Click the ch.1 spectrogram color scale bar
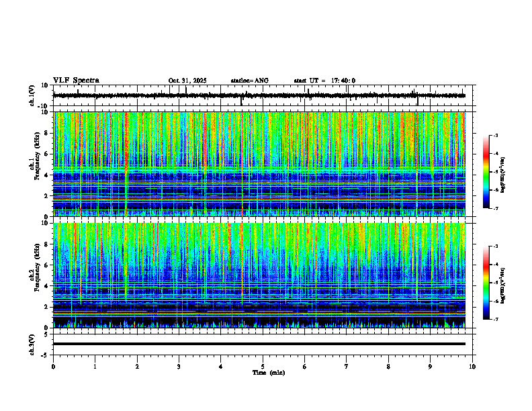This screenshot has height=411, width=532. (x=486, y=172)
